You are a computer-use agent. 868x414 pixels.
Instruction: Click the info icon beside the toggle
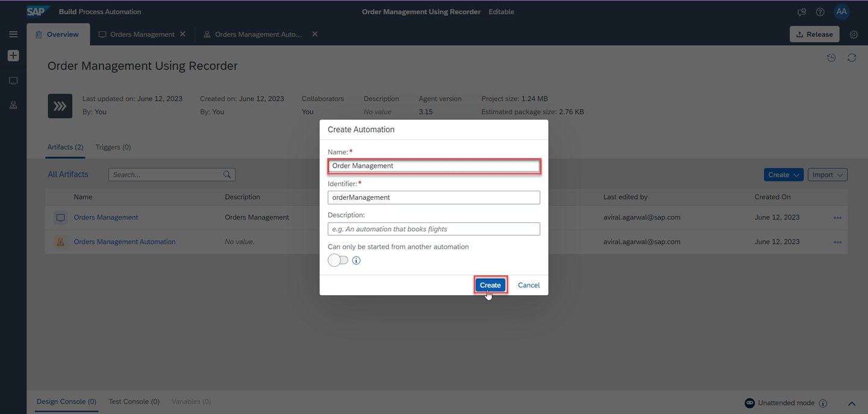356,261
